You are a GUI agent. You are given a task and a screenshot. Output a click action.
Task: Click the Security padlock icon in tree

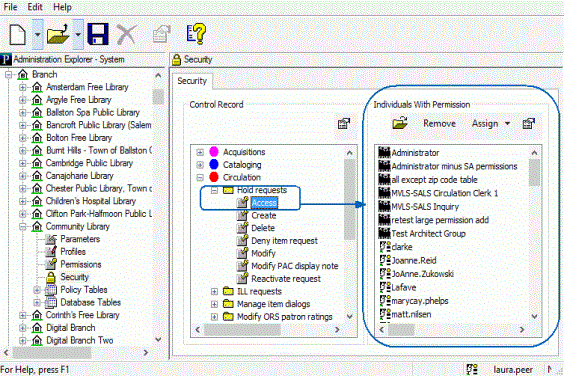[x=51, y=277]
